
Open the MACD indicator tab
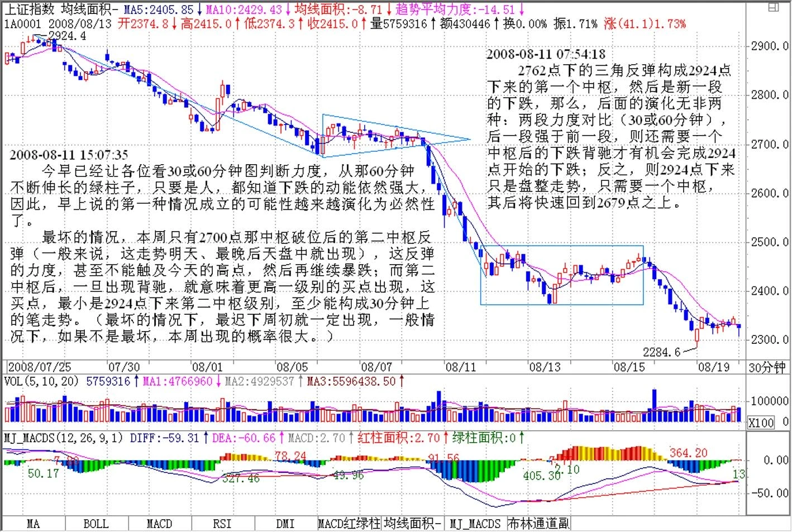(159, 524)
